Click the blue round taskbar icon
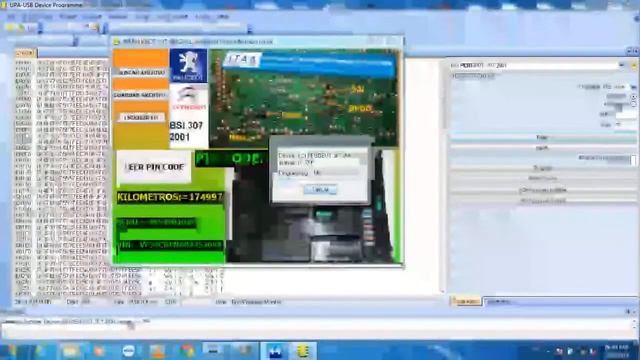Screen dimensions: 640x360 click(x=129, y=351)
